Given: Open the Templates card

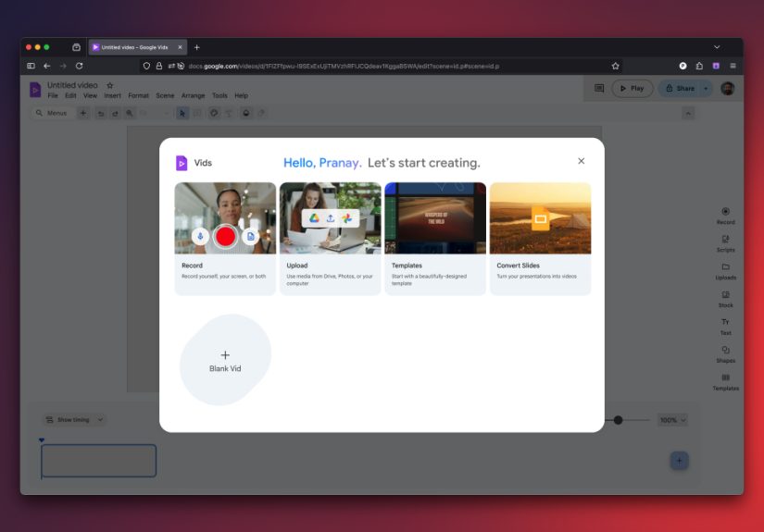Looking at the screenshot, I should 435,239.
